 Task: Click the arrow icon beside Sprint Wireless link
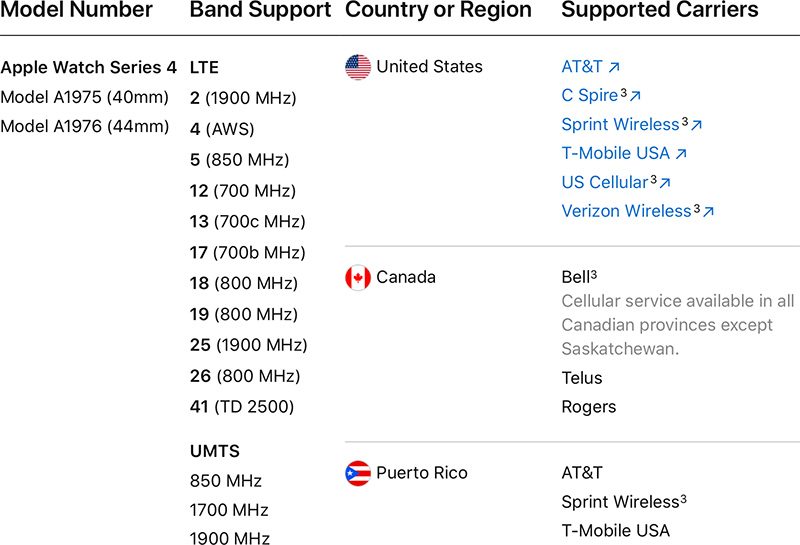click(x=697, y=125)
